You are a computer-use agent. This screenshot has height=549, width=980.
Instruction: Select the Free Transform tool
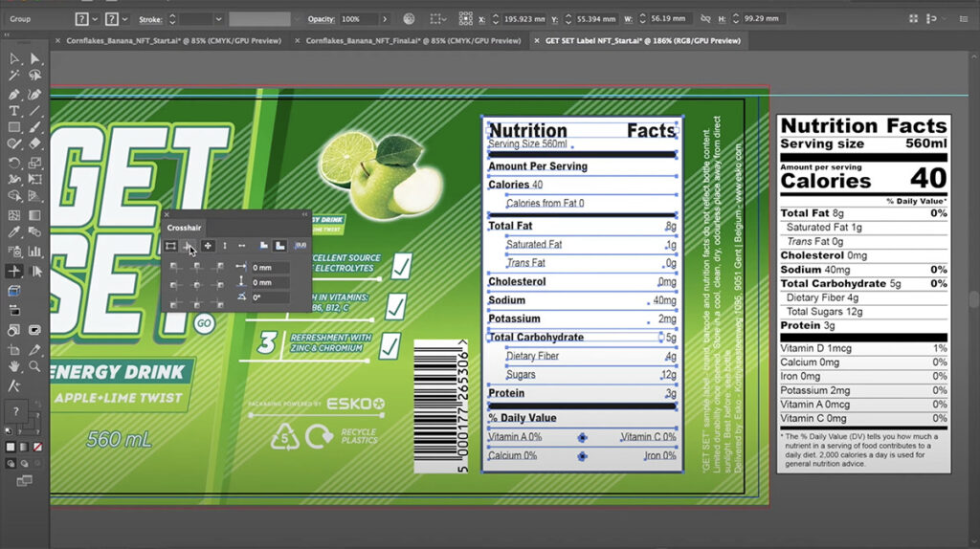[x=35, y=180]
